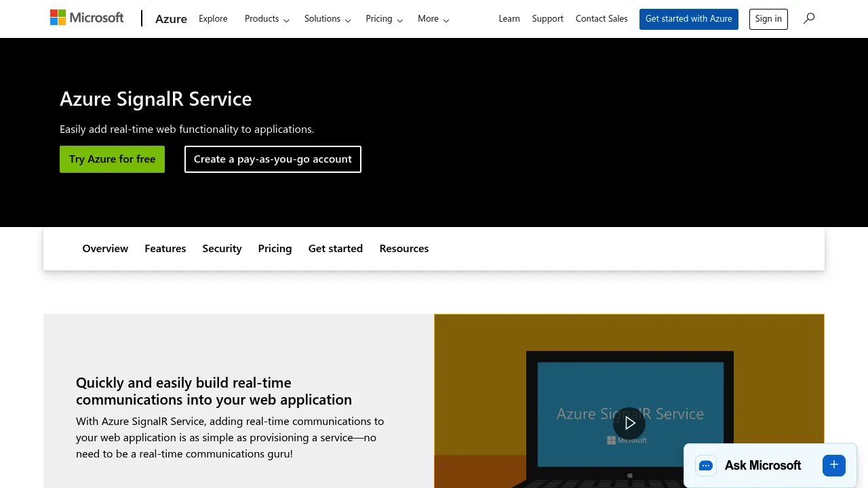The width and height of the screenshot is (868, 488).
Task: Open the Pricing section tab
Action: pyautogui.click(x=275, y=249)
